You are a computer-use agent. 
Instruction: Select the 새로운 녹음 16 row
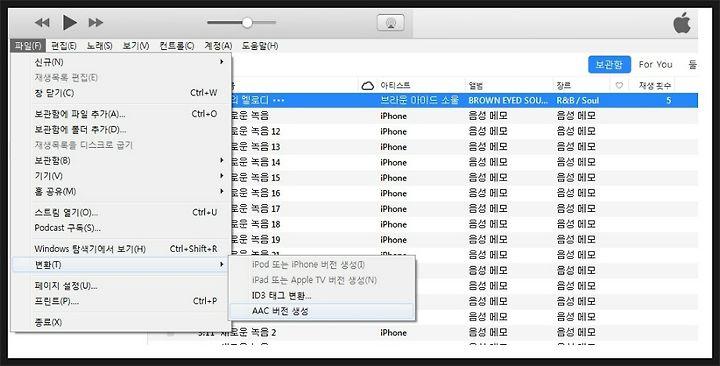pyautogui.click(x=464, y=193)
